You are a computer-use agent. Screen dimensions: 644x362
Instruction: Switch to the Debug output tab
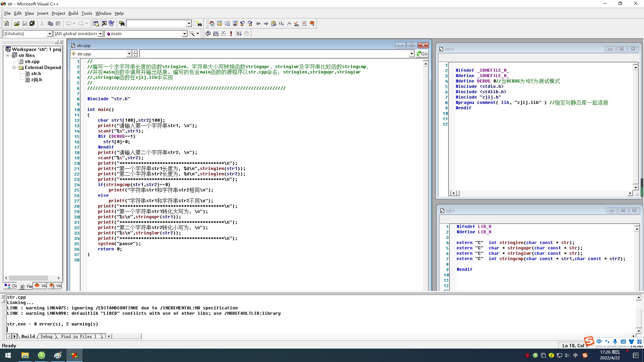[x=47, y=336]
